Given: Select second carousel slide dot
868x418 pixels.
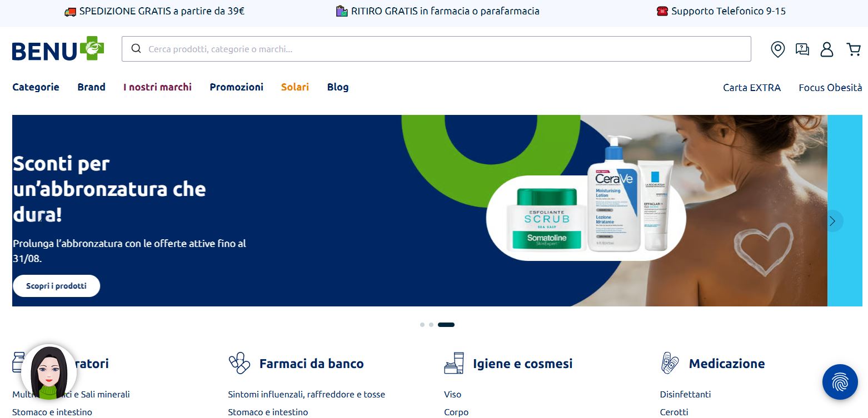Looking at the screenshot, I should [x=431, y=325].
